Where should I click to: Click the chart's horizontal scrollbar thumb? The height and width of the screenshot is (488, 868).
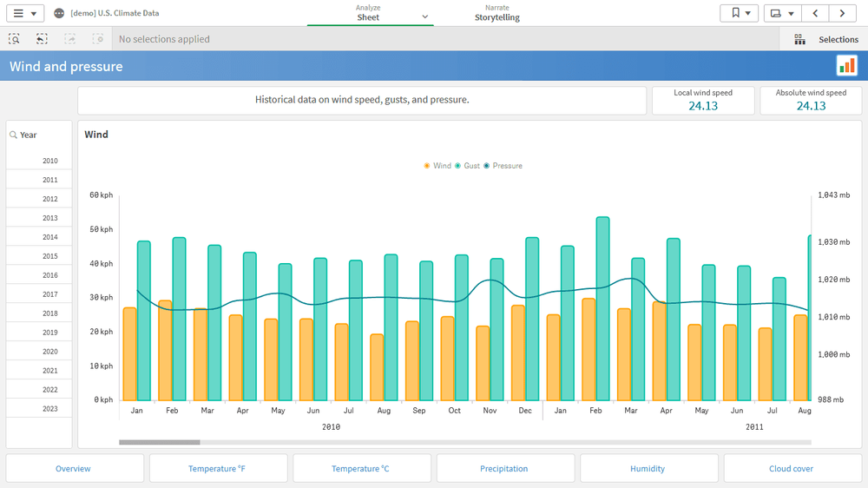(160, 442)
